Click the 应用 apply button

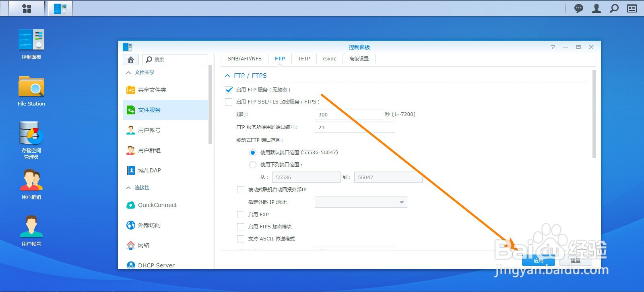pos(539,260)
